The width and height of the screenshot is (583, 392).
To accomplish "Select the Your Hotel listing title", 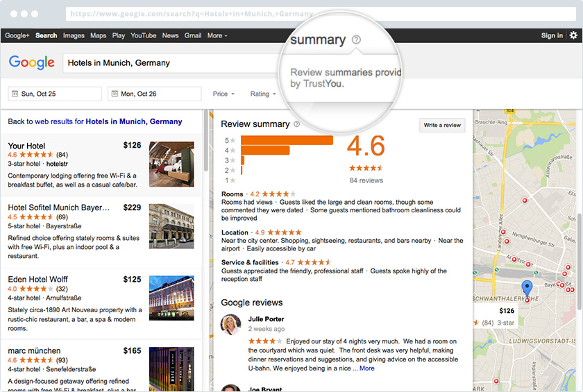I will [26, 146].
